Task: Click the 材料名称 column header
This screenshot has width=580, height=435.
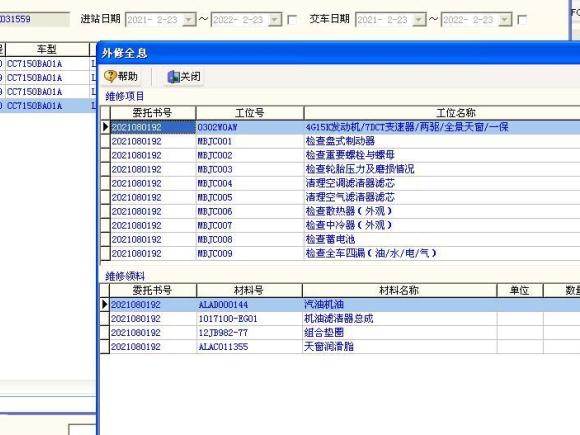Action: click(399, 290)
